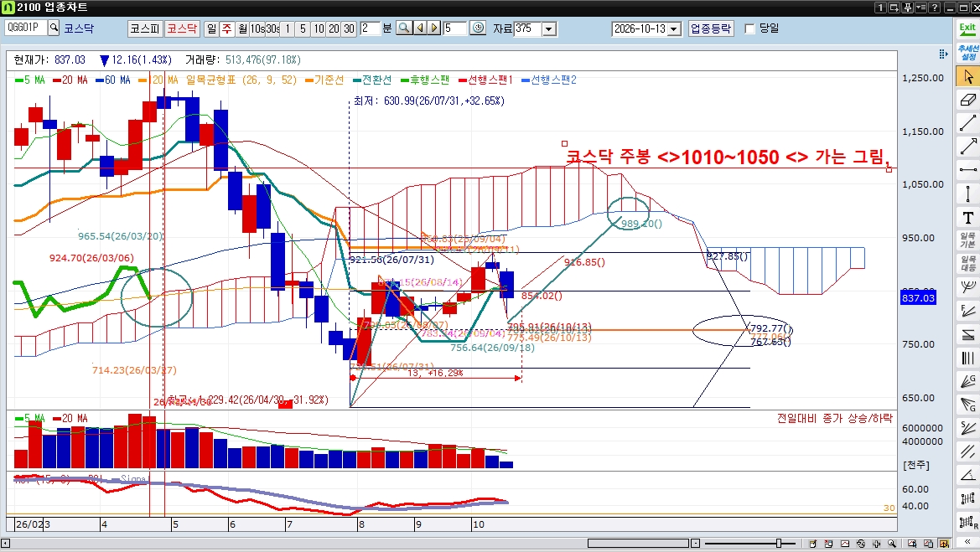Image resolution: width=980 pixels, height=552 pixels.
Task: Open 추세선 설정 trendline settings
Action: (968, 53)
